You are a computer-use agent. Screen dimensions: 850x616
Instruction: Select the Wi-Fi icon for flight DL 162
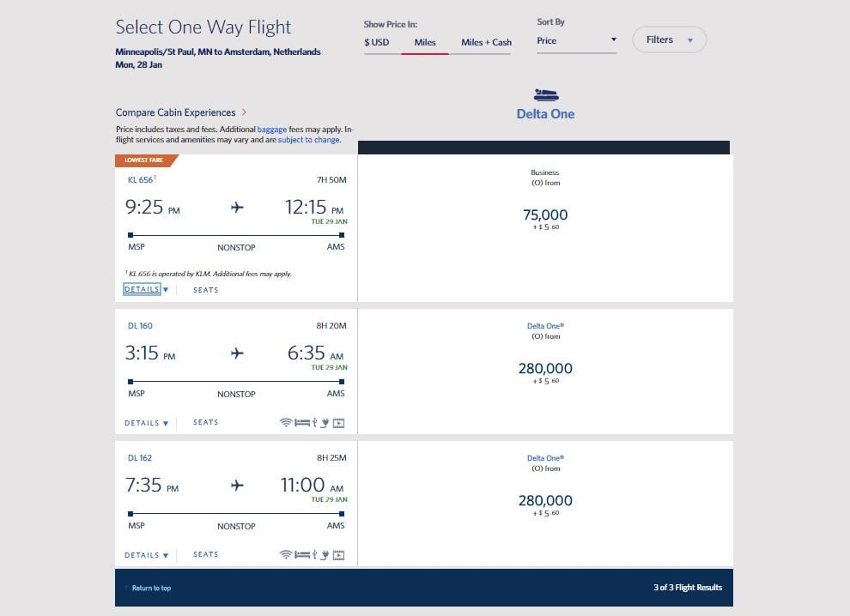[x=286, y=555]
